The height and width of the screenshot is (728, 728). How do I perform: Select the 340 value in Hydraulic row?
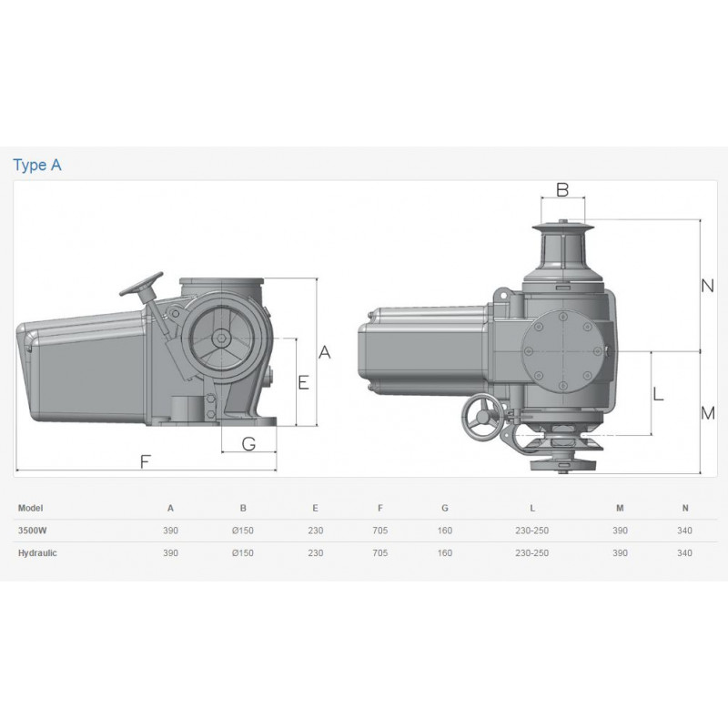684,552
